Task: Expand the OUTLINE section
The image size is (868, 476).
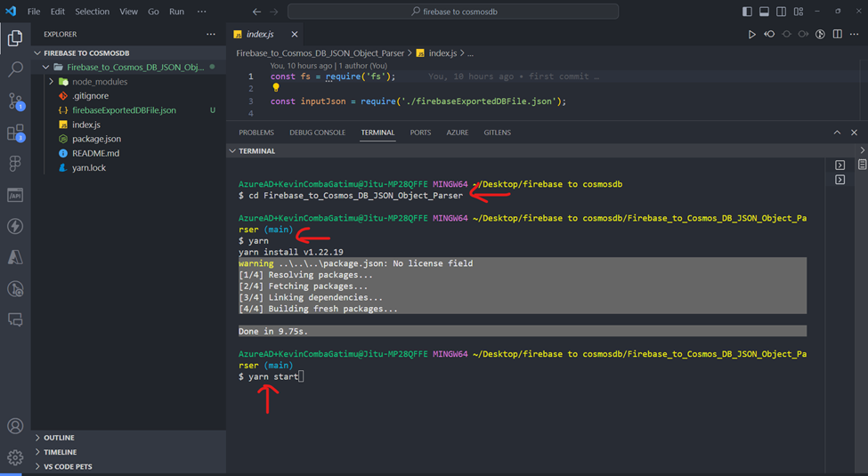Action: click(x=60, y=438)
